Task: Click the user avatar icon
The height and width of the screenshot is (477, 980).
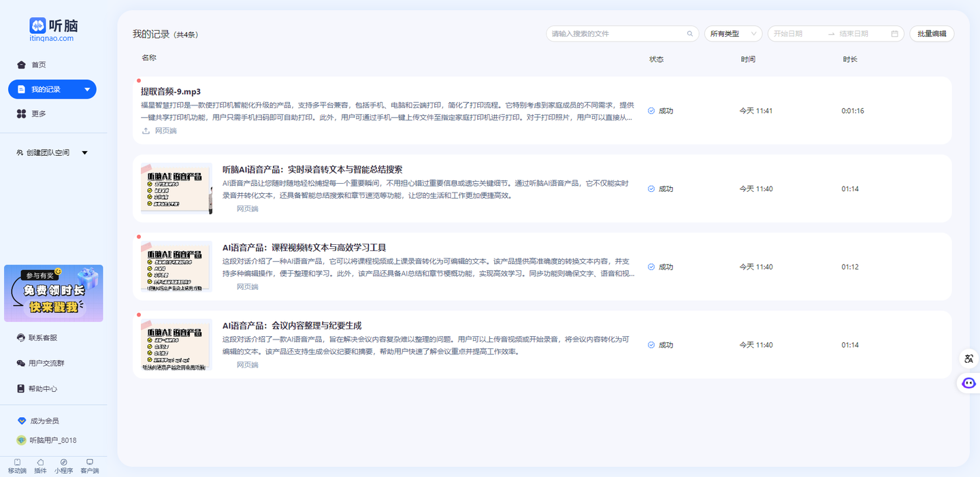Action: [21, 440]
